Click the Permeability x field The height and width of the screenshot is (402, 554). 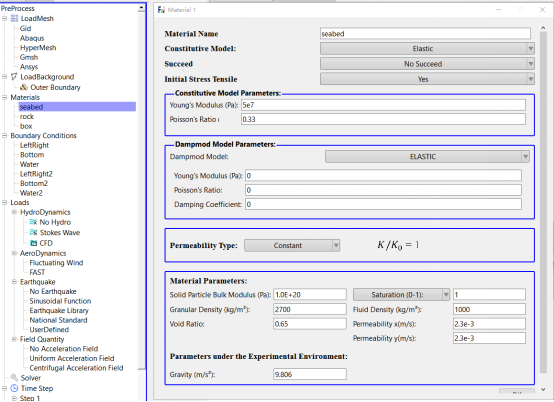(x=489, y=324)
